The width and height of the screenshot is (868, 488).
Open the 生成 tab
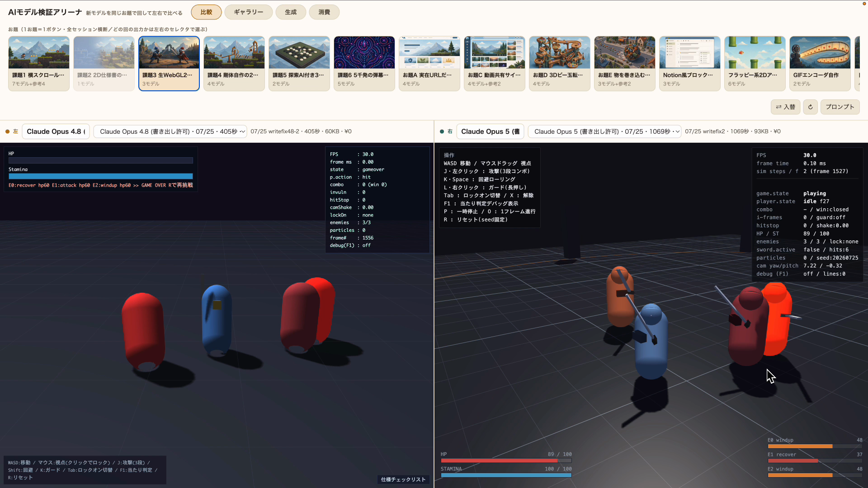[291, 12]
